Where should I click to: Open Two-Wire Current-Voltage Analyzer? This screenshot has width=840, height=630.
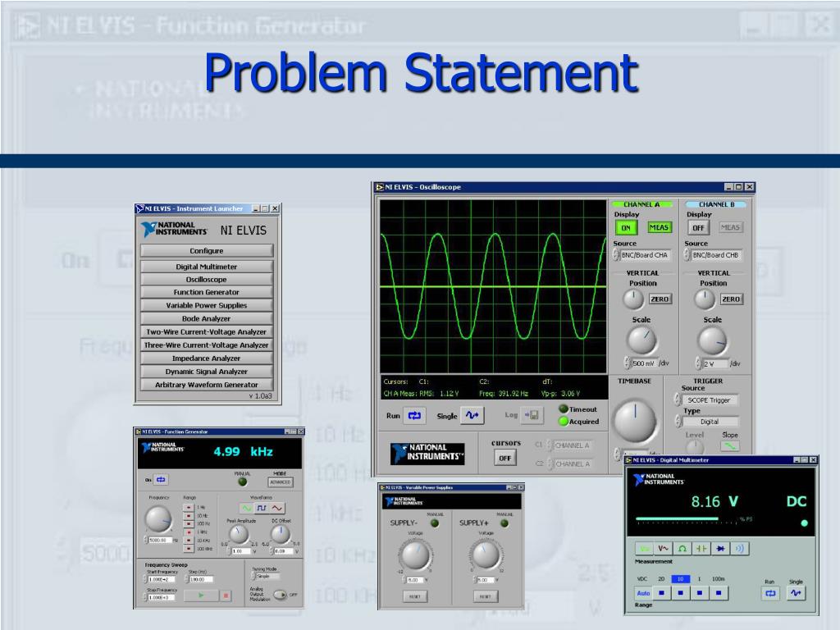(206, 331)
